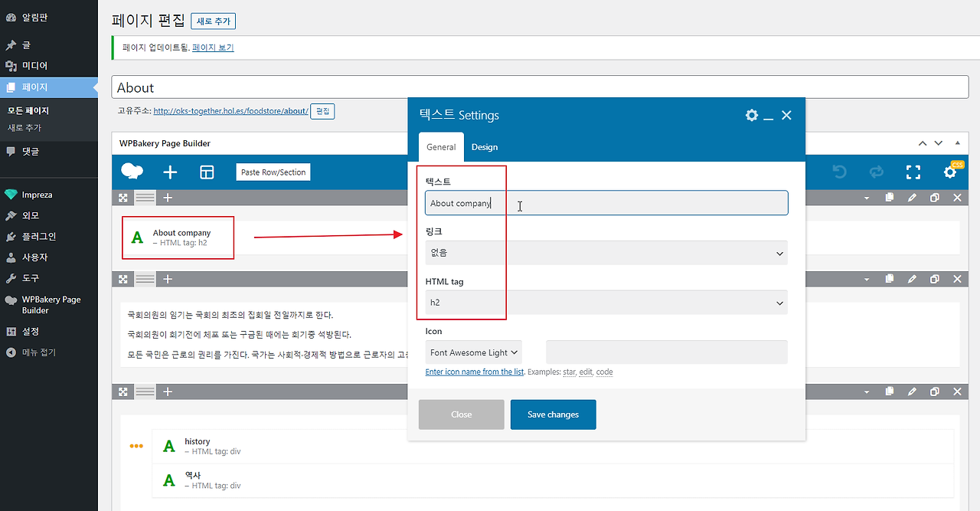
Task: Edit About company row with pencil
Action: coord(912,198)
